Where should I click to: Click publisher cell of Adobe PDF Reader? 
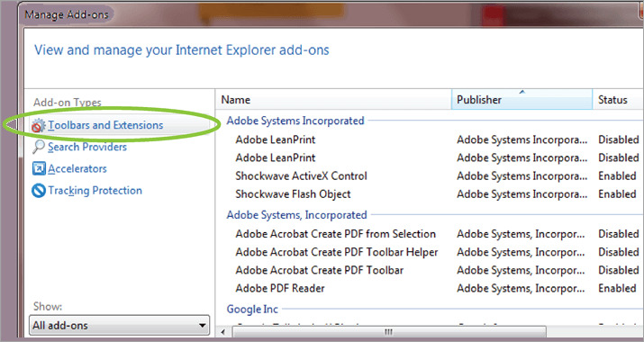click(521, 288)
